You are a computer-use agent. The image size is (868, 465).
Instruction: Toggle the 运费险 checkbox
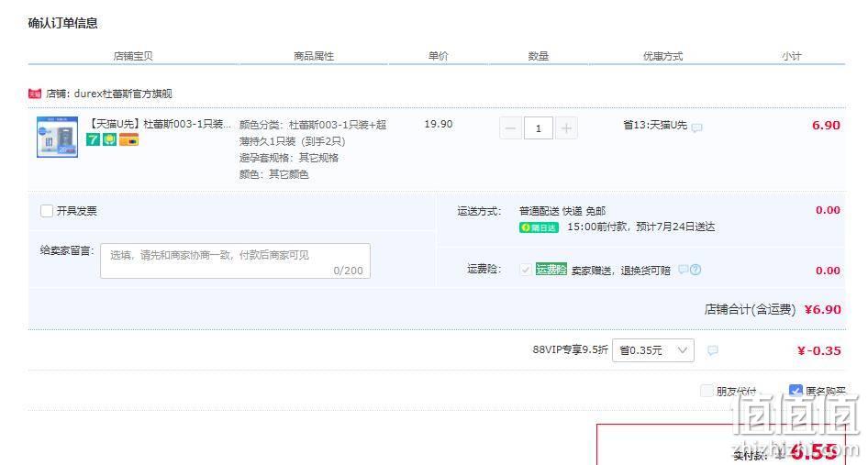point(526,270)
